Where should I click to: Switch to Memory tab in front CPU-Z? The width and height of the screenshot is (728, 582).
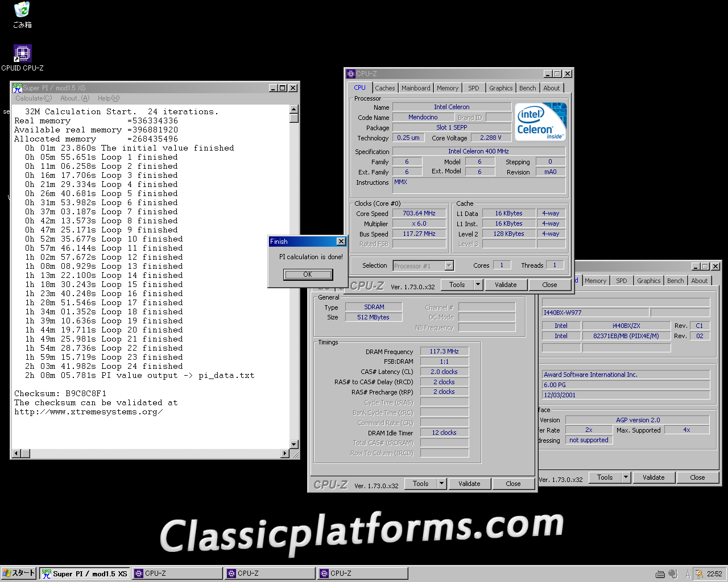coord(448,88)
